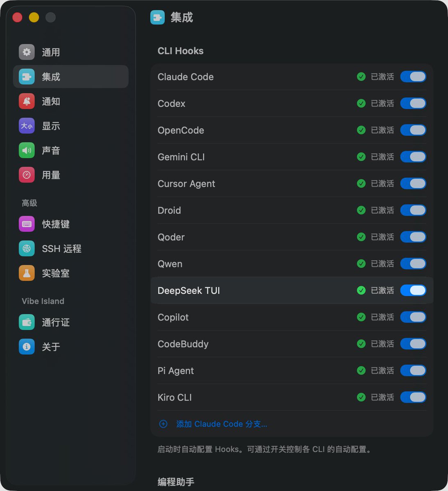The image size is (448, 491).
Task: Click green checkmark in Gemini CLI row
Action: point(361,157)
